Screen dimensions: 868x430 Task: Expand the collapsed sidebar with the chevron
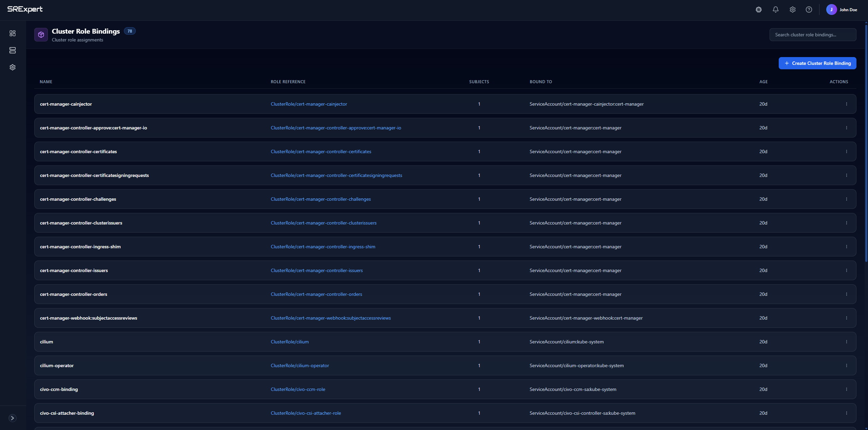pos(13,418)
